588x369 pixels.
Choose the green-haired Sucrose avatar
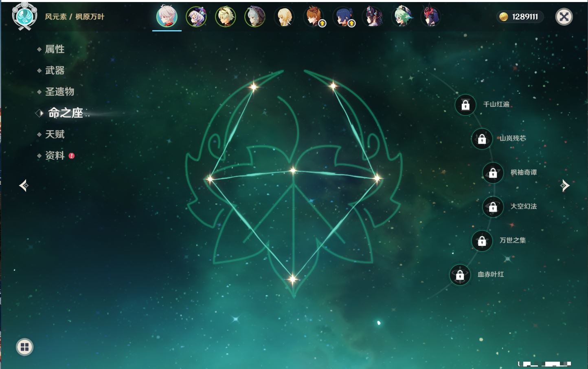pos(402,17)
